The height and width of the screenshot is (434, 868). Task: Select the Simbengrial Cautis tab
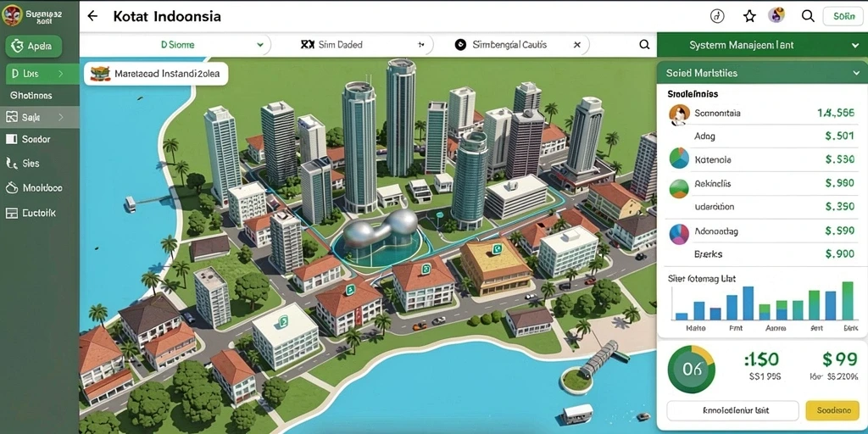pos(509,45)
